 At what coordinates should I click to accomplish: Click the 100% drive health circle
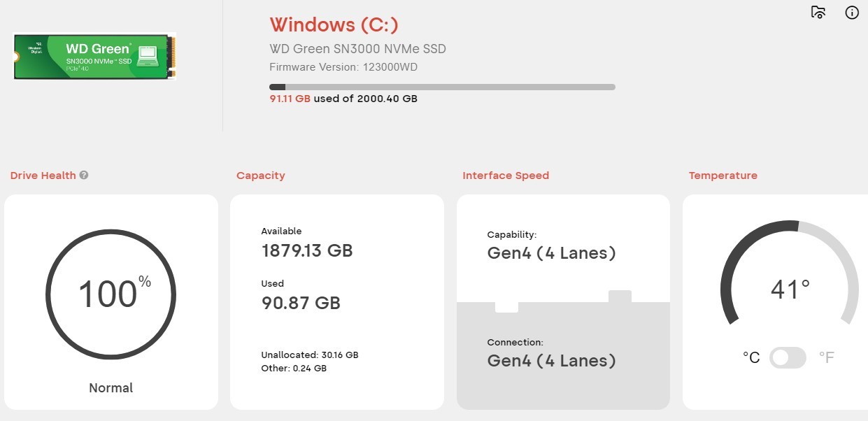click(111, 294)
